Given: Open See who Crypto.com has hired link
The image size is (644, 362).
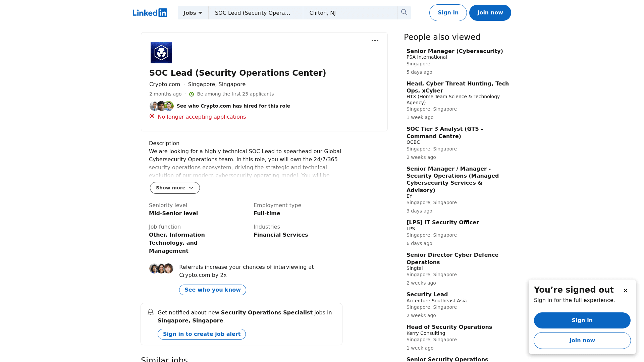Looking at the screenshot, I should click(x=233, y=106).
